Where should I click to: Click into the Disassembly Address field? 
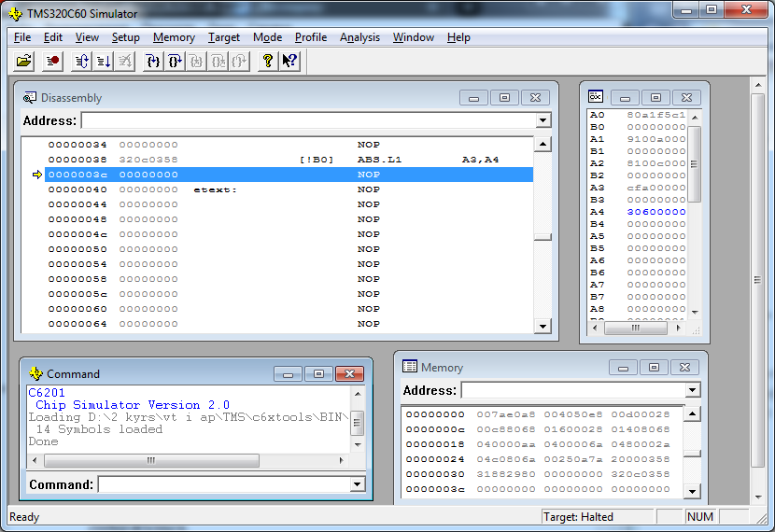[309, 120]
